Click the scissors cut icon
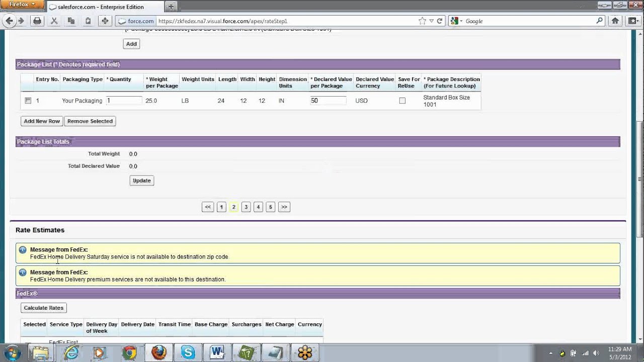The height and width of the screenshot is (362, 644). pyautogui.click(x=54, y=21)
